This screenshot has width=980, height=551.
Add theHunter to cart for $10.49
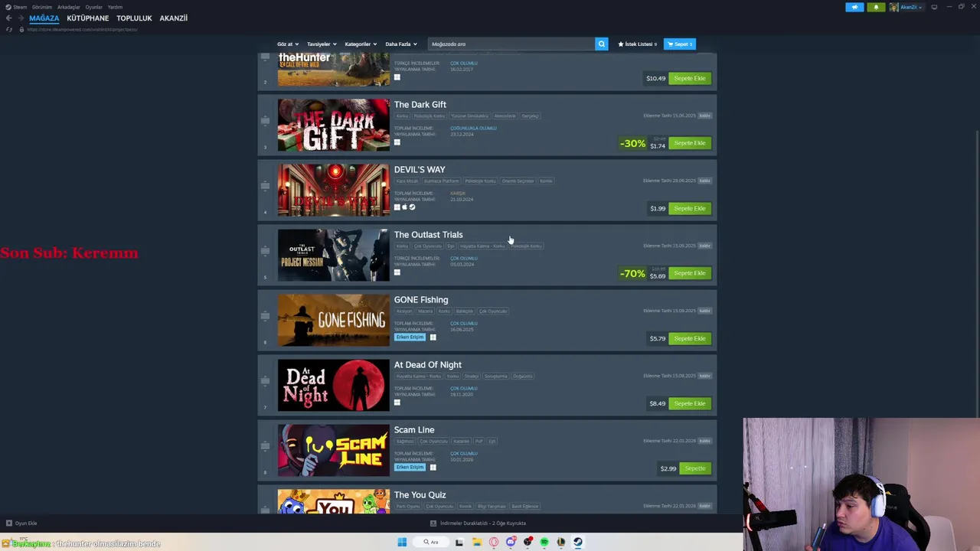pyautogui.click(x=690, y=78)
